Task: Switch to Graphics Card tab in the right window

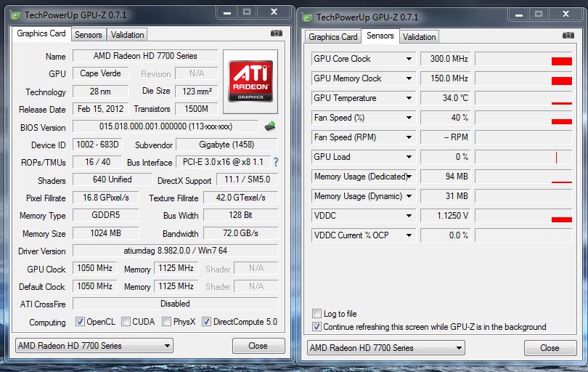Action: (333, 37)
